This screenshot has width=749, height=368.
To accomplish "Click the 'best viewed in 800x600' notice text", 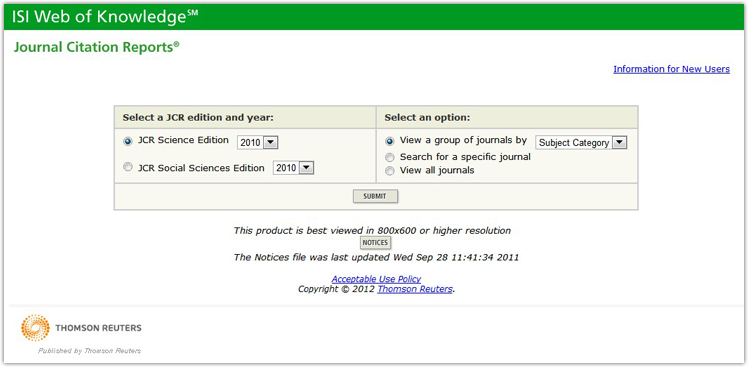I will [372, 231].
